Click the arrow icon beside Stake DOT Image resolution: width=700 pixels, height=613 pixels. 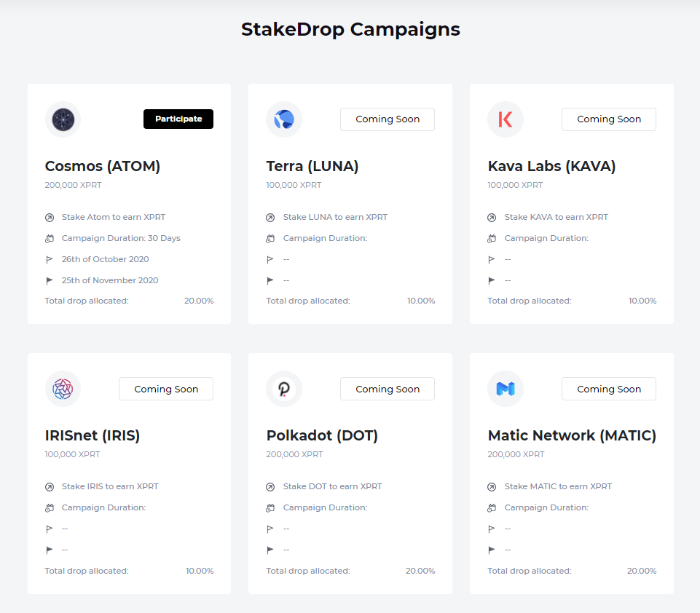[270, 487]
